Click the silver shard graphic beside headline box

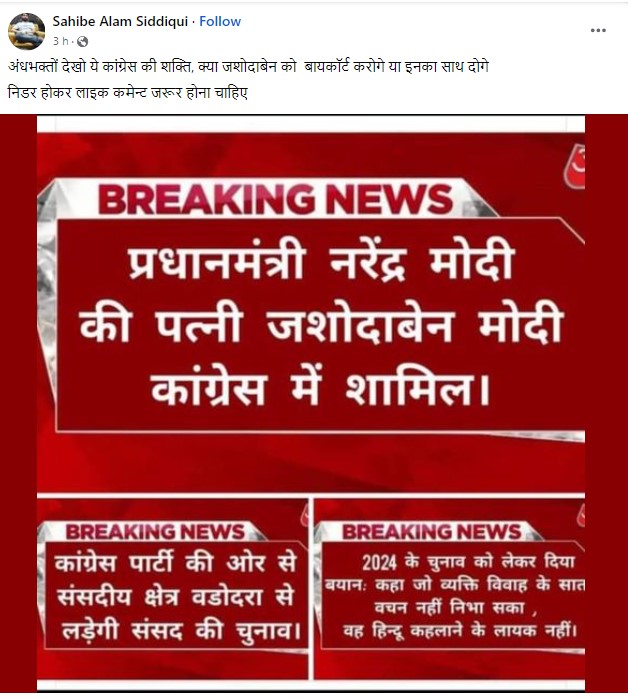[47, 285]
